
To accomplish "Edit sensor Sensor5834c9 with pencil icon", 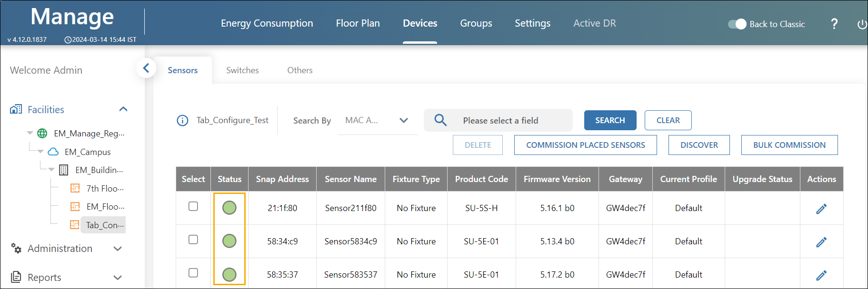I will (821, 242).
